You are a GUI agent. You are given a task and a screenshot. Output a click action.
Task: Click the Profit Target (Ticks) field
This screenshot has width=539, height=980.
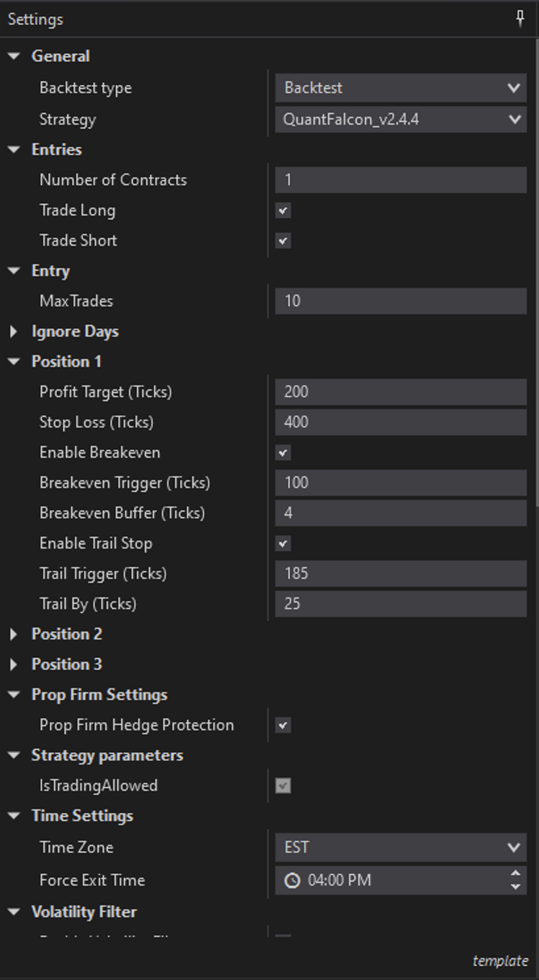[x=400, y=392]
